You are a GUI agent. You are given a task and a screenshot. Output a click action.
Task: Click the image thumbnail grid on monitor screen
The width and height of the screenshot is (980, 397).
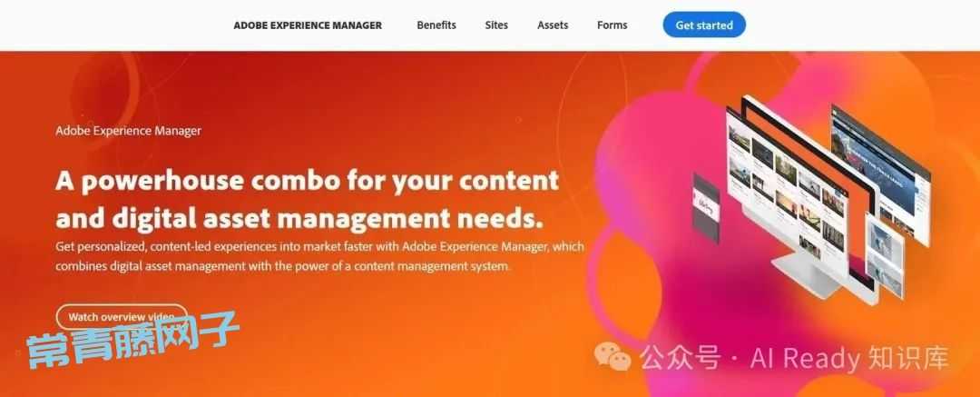pyautogui.click(x=788, y=191)
